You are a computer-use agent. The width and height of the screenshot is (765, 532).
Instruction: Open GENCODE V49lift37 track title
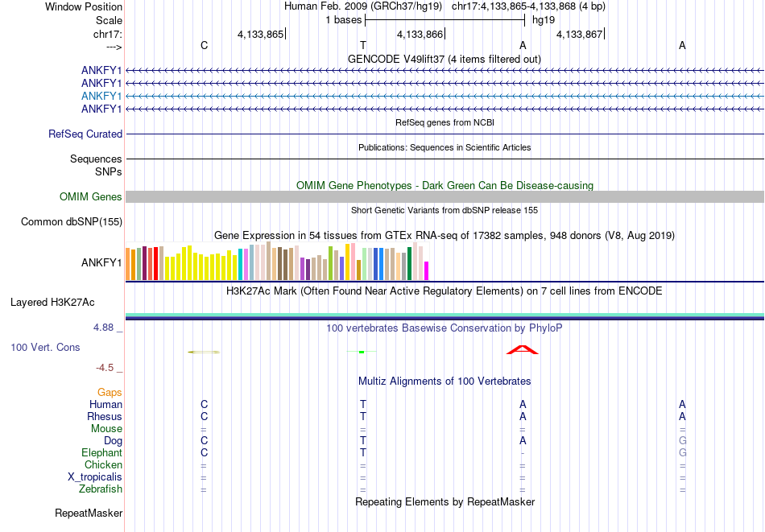click(x=445, y=59)
